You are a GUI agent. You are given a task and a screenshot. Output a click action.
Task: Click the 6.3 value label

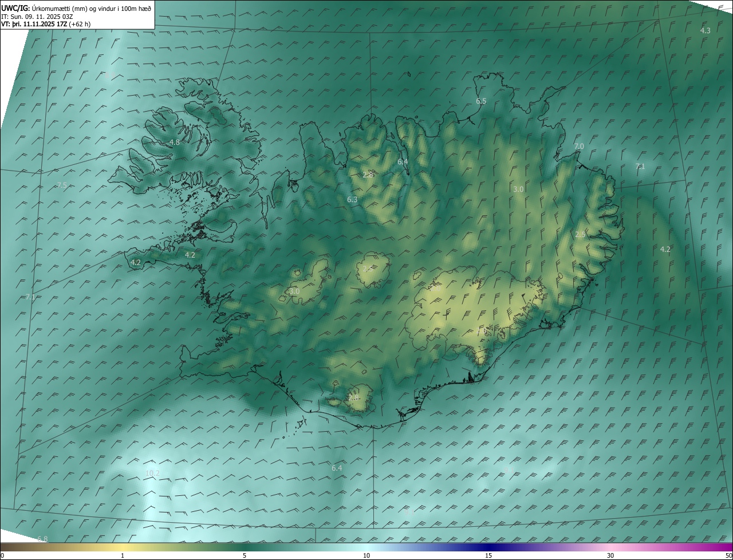pos(352,199)
